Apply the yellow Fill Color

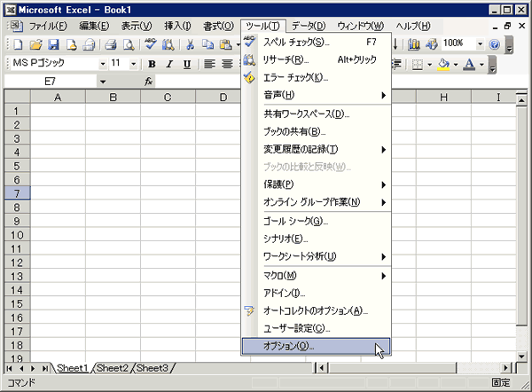[x=443, y=64]
